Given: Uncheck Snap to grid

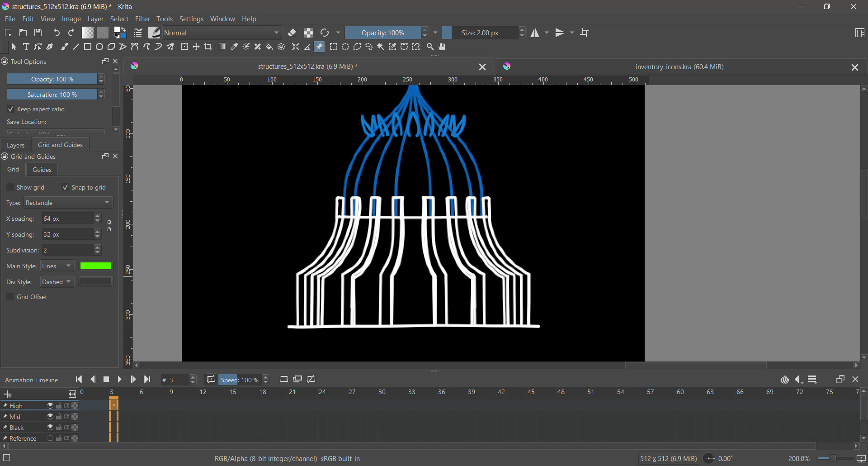Looking at the screenshot, I should [x=66, y=187].
